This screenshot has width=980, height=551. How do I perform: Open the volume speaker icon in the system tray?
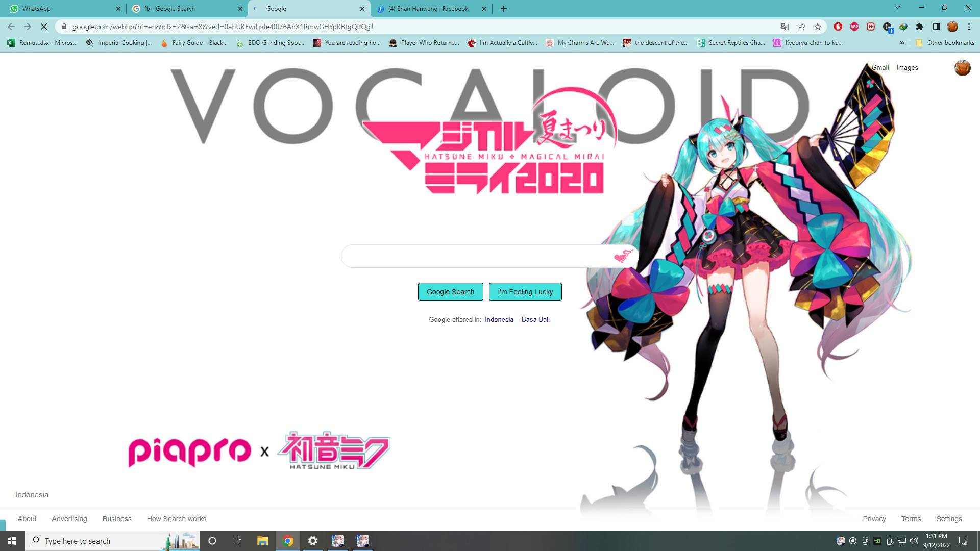[x=914, y=541]
